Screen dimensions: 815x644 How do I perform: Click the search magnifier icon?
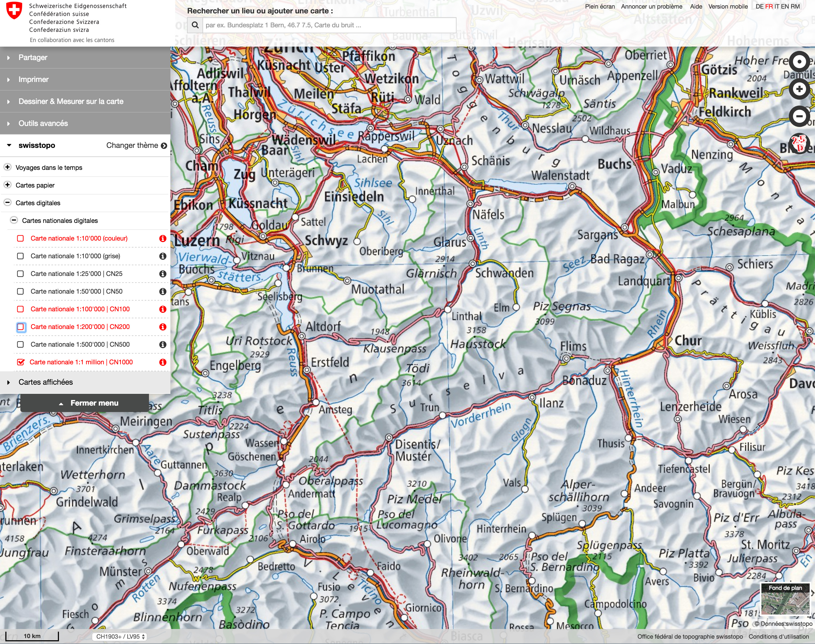click(x=195, y=25)
